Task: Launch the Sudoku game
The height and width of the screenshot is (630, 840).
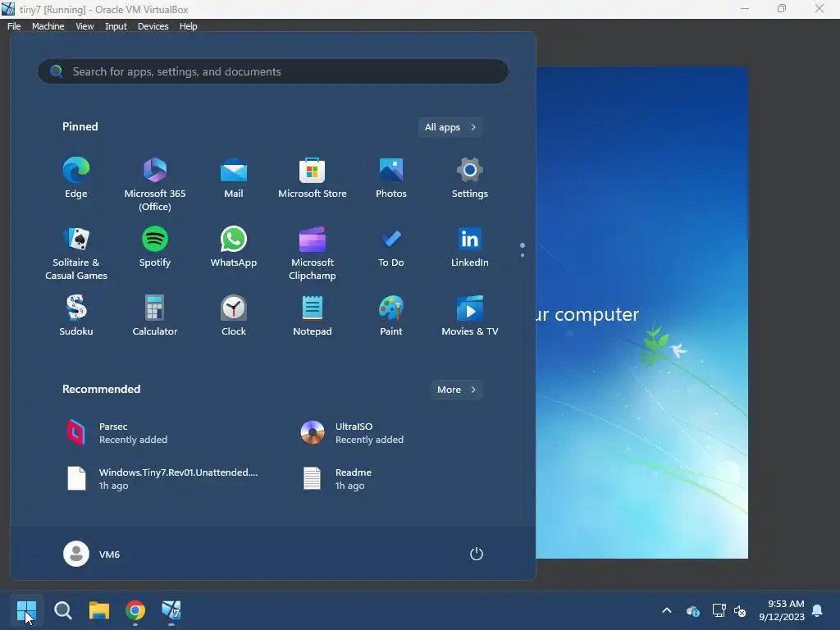Action: coord(76,316)
